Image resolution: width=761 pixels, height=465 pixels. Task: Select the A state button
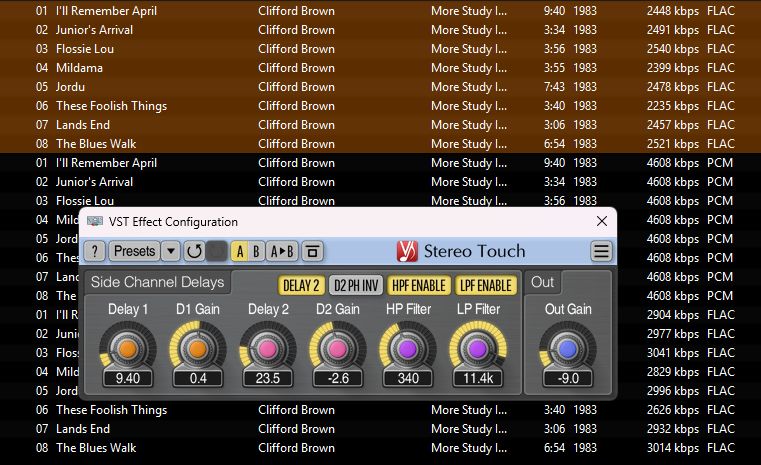[240, 251]
